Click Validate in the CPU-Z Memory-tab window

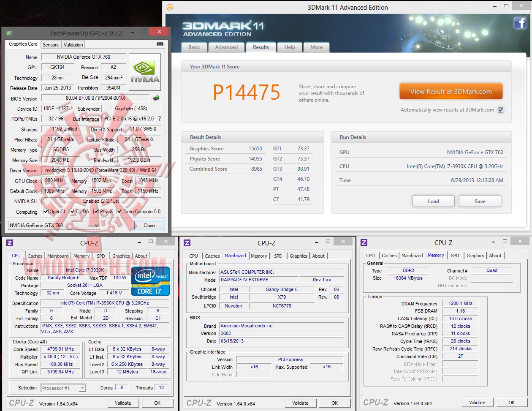[x=478, y=403]
